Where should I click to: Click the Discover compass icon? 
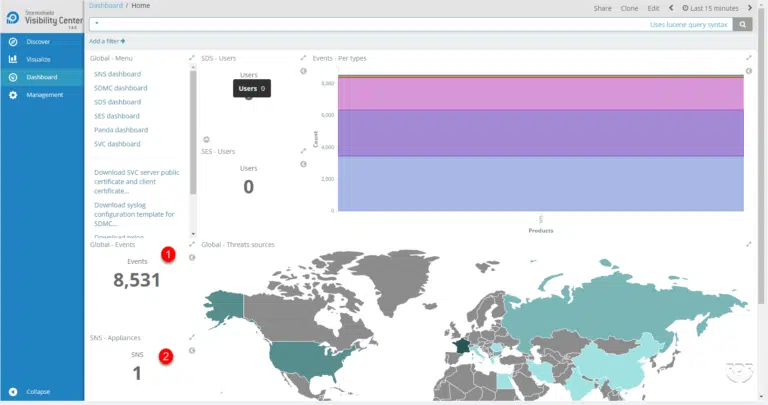coord(13,42)
